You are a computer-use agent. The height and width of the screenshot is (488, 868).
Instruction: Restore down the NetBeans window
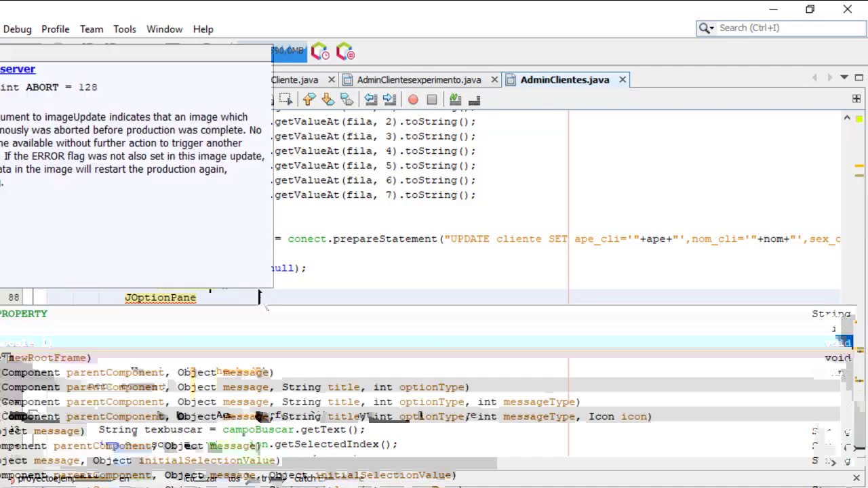tap(810, 9)
